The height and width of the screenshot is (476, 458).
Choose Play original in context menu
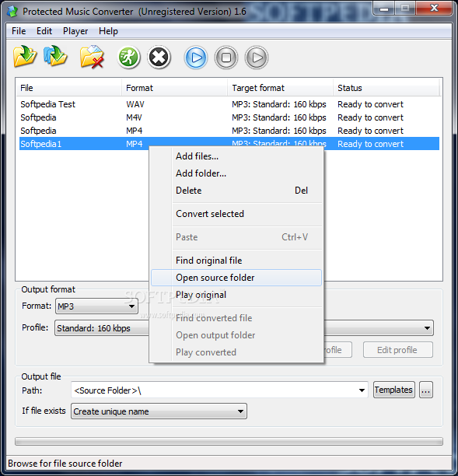[x=236, y=295]
